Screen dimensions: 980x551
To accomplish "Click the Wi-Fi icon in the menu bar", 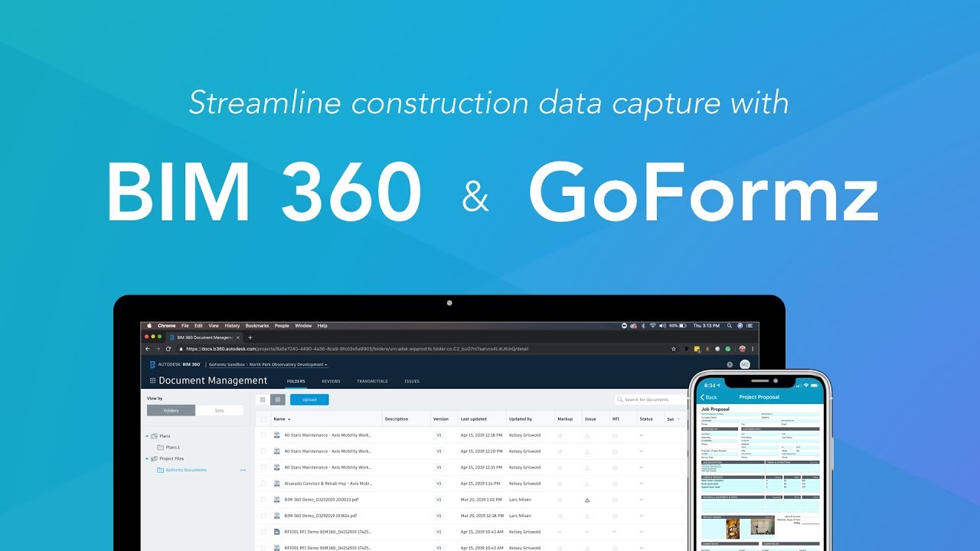I will click(652, 326).
